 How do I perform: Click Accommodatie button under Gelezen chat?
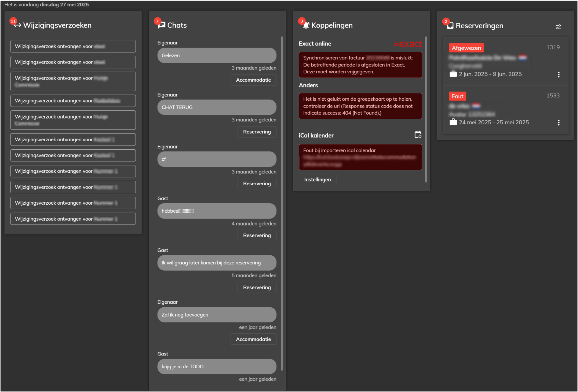(253, 80)
